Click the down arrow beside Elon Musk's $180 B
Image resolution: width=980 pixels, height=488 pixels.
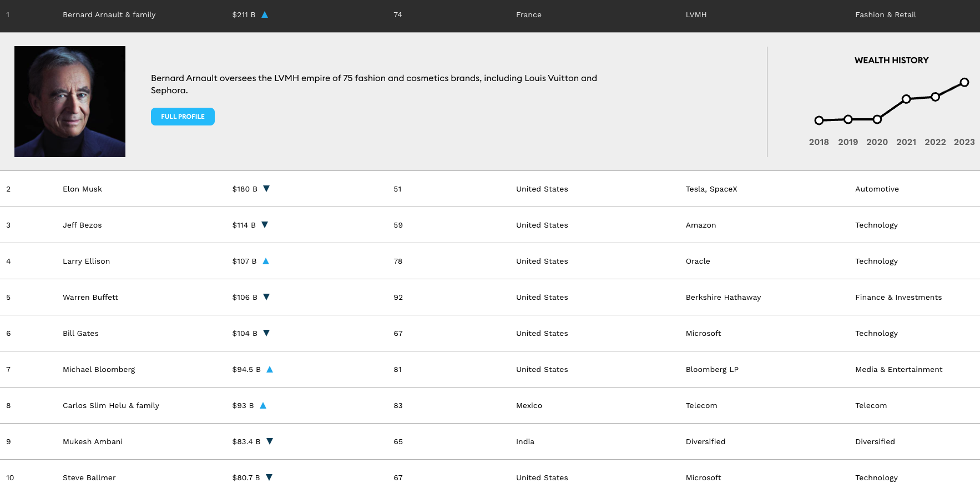pos(266,189)
